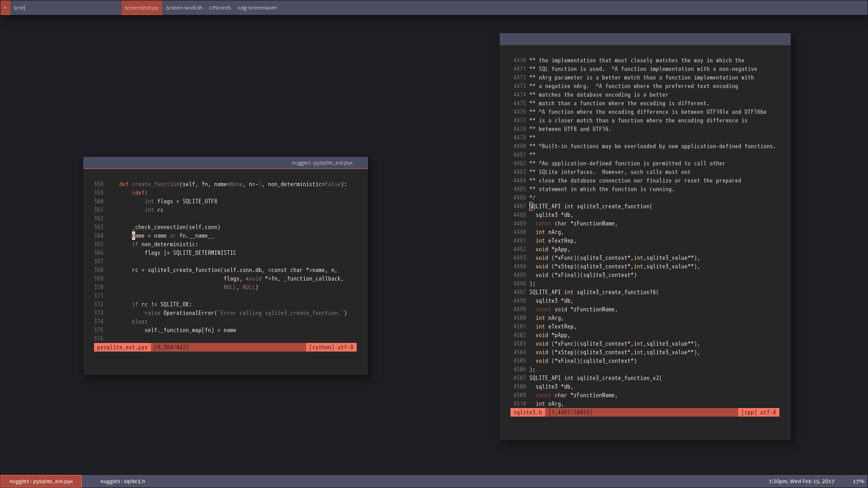868x488 pixels.
Task: Click the progress fill of the sqlite3.h statusline
Action: pyautogui.click(x=656, y=412)
